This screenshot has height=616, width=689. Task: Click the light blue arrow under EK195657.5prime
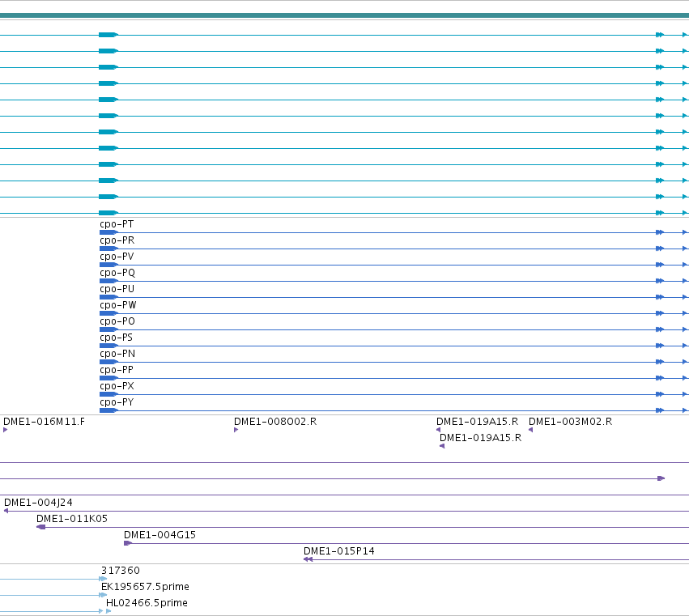pyautogui.click(x=104, y=595)
